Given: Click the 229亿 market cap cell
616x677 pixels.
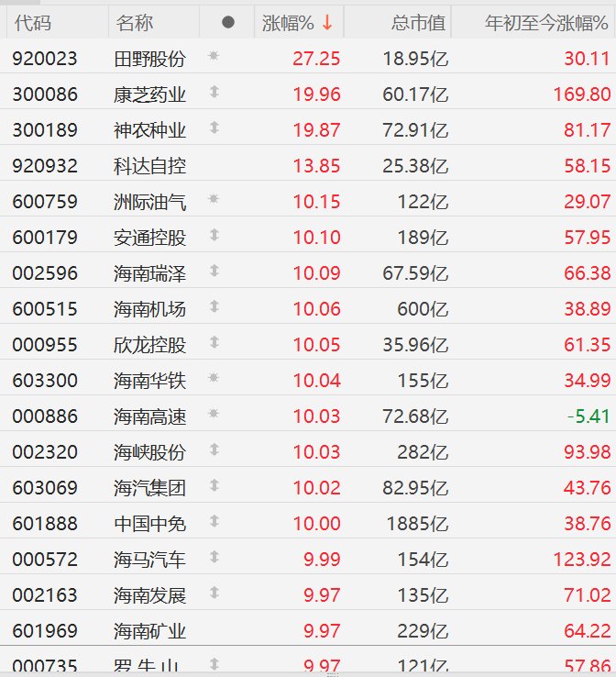Looking at the screenshot, I should coord(423,631).
